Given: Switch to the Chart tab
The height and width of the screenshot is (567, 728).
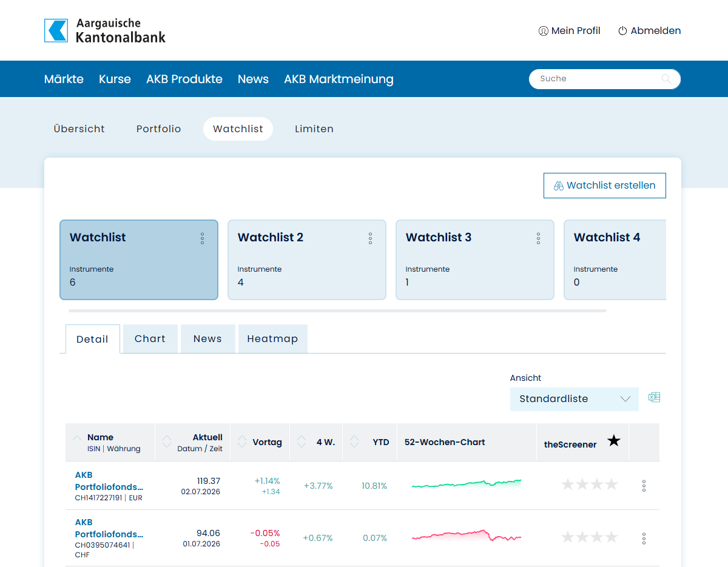Looking at the screenshot, I should click(150, 338).
